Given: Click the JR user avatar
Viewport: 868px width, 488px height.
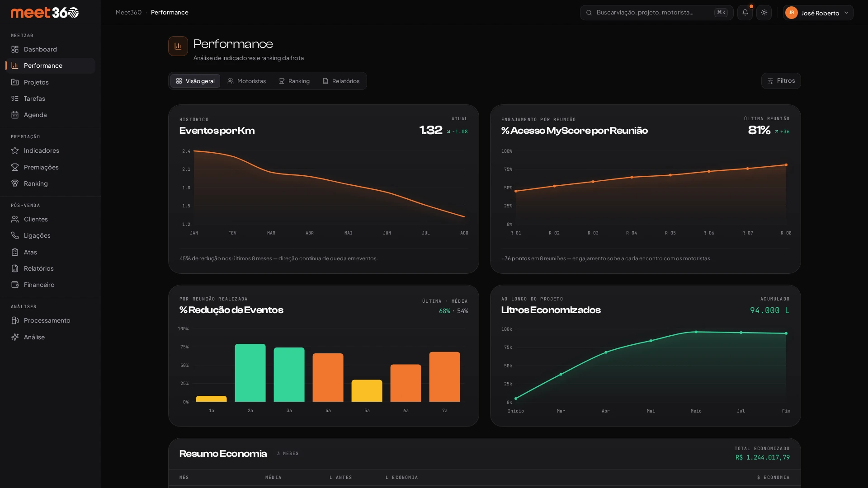Looking at the screenshot, I should pos(792,13).
